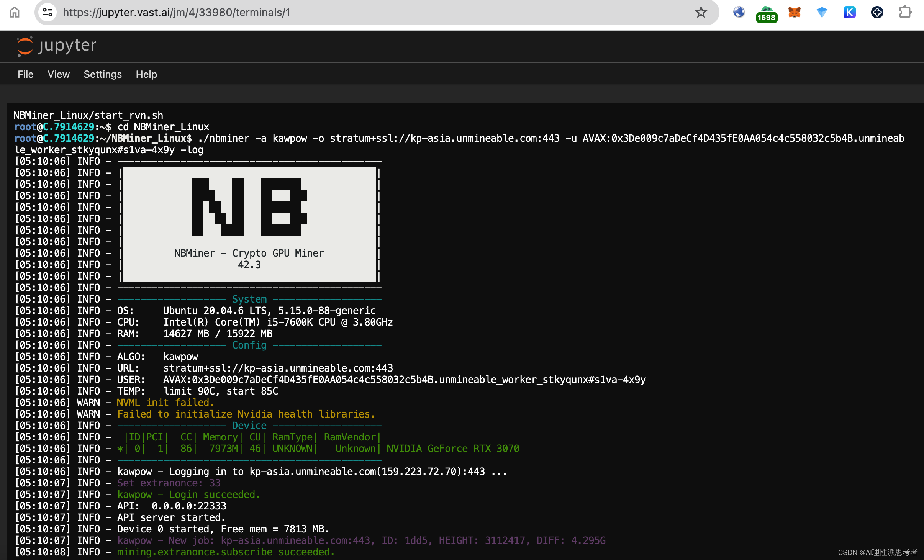This screenshot has width=924, height=560.
Task: Open the MetaMask fox extension
Action: (794, 12)
